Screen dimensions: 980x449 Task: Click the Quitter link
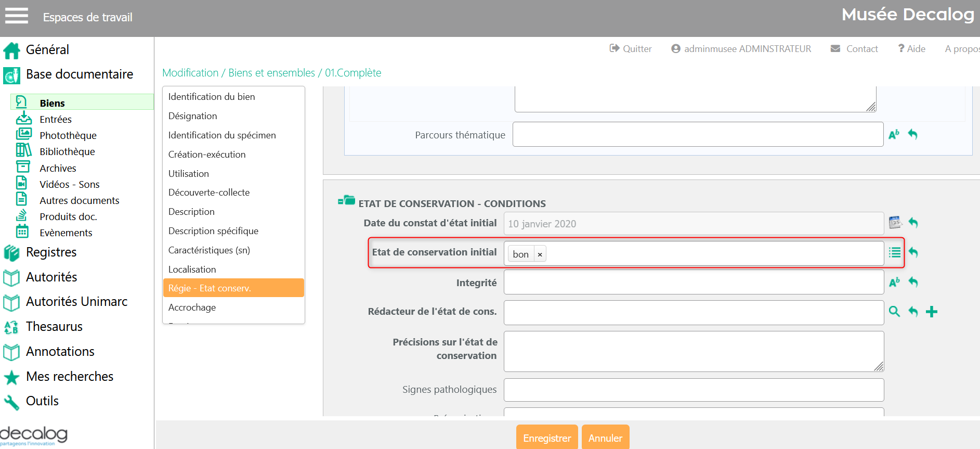tap(631, 49)
